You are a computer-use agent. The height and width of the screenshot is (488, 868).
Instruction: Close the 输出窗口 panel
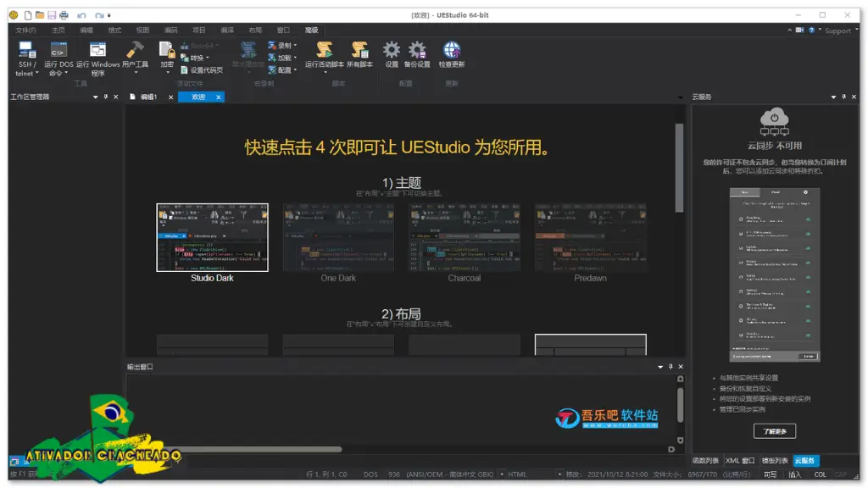point(681,367)
